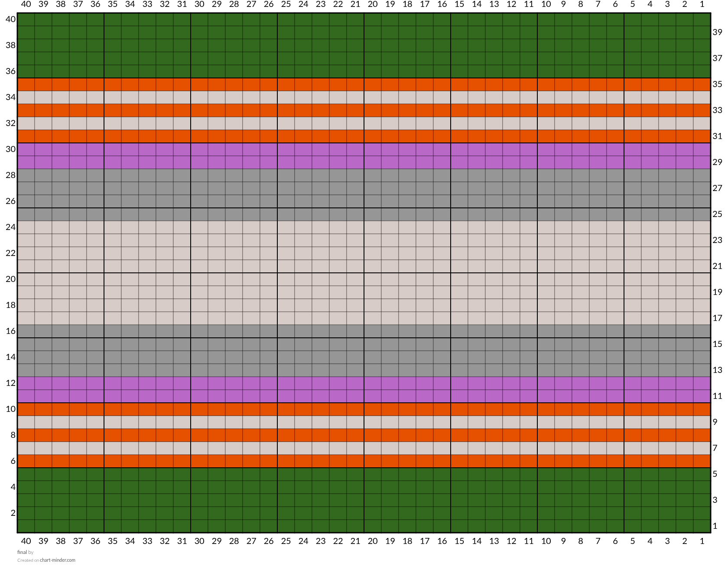
Task: Click row number 30 next to purple stripe
Action: pyautogui.click(x=11, y=149)
